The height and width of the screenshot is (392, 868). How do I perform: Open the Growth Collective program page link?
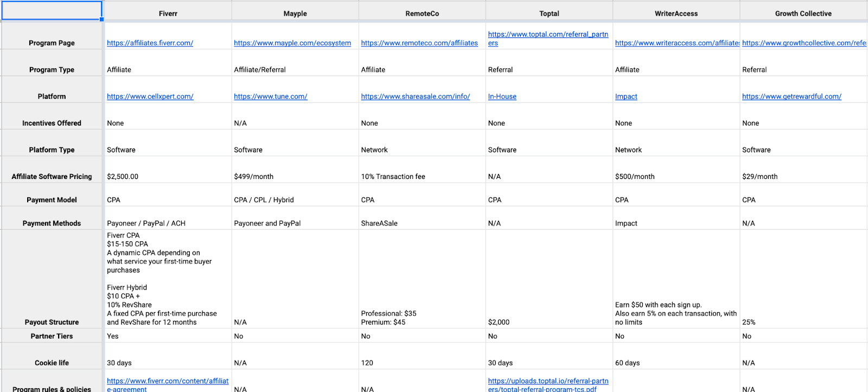[803, 43]
